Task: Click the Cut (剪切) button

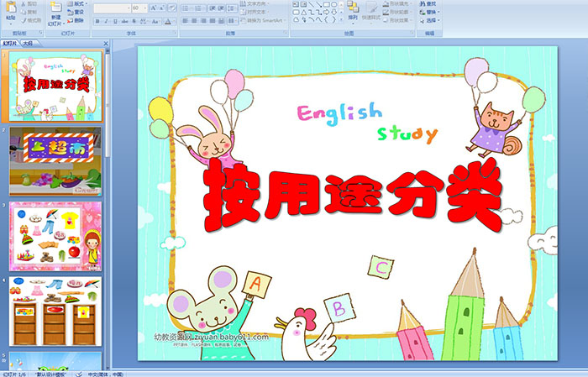Action: pyautogui.click(x=29, y=3)
